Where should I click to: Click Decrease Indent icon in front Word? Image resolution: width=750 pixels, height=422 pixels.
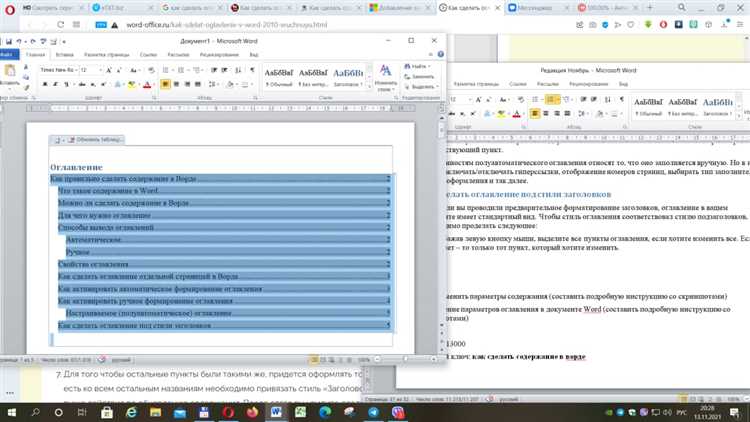click(214, 70)
